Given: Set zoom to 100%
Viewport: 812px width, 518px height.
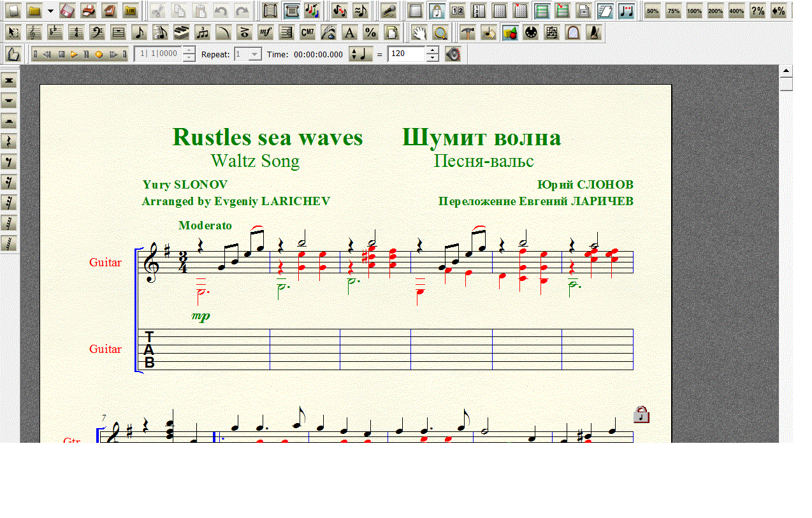Looking at the screenshot, I should click(694, 11).
